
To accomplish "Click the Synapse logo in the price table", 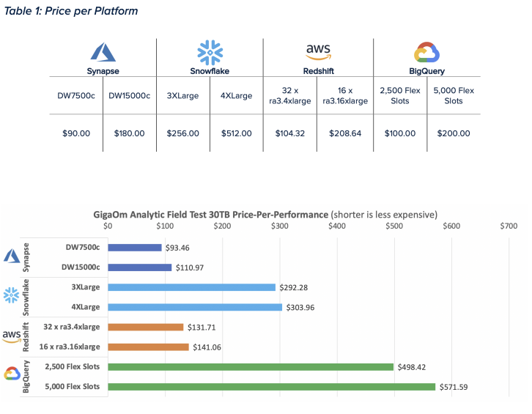I will click(103, 52).
